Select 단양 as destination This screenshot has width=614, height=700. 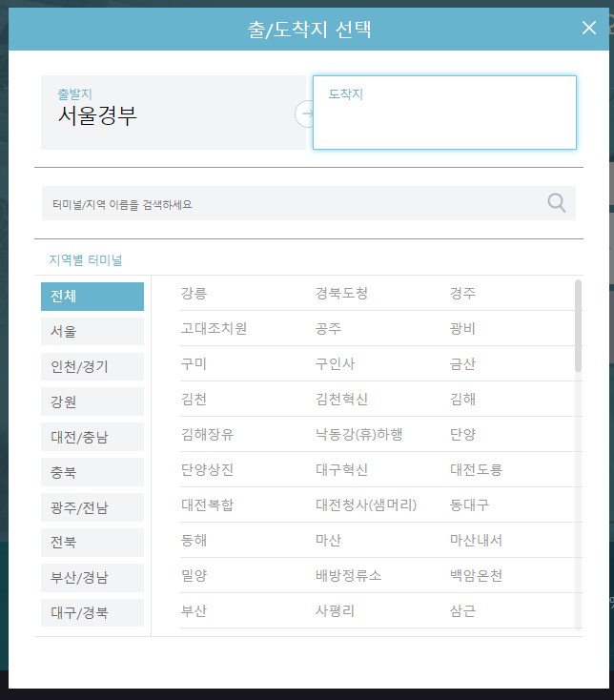click(x=462, y=434)
